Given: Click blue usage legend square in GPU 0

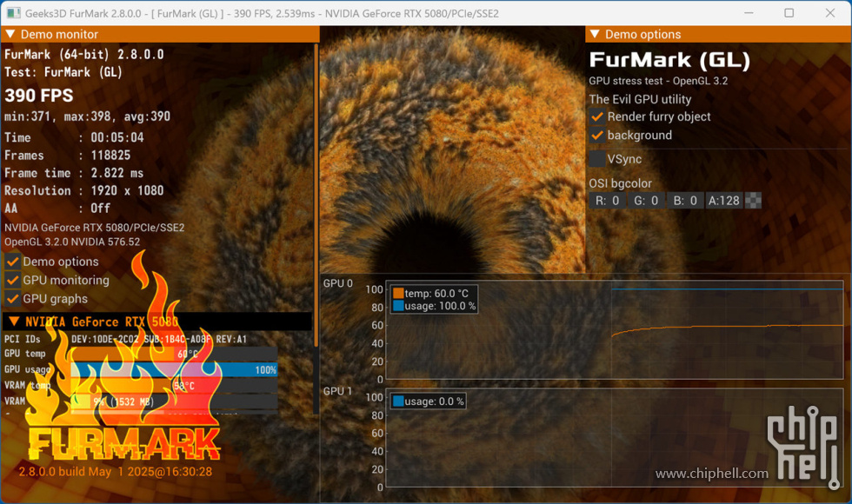Looking at the screenshot, I should tap(399, 306).
